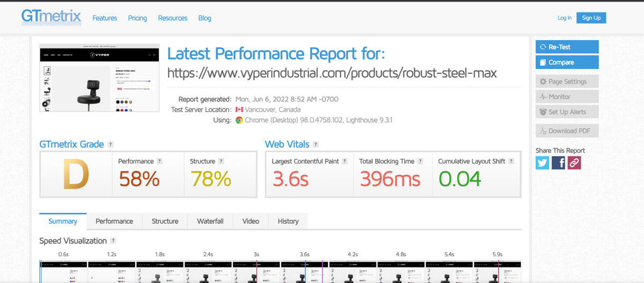Open Total Blocking Time help icon
This screenshot has height=283, width=644.
tap(421, 161)
